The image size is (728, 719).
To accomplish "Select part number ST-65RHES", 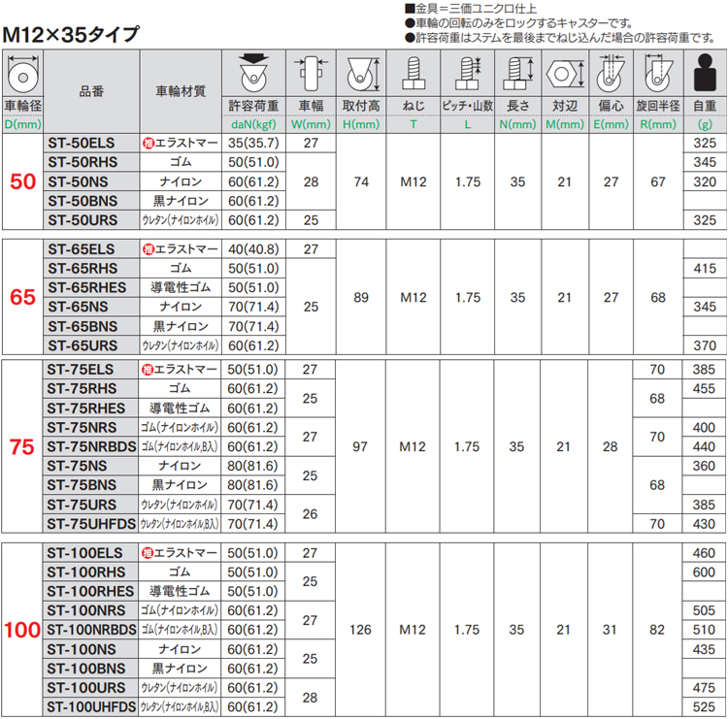I will [84, 287].
